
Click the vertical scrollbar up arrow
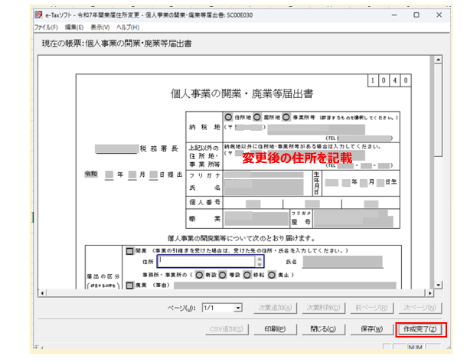point(438,60)
